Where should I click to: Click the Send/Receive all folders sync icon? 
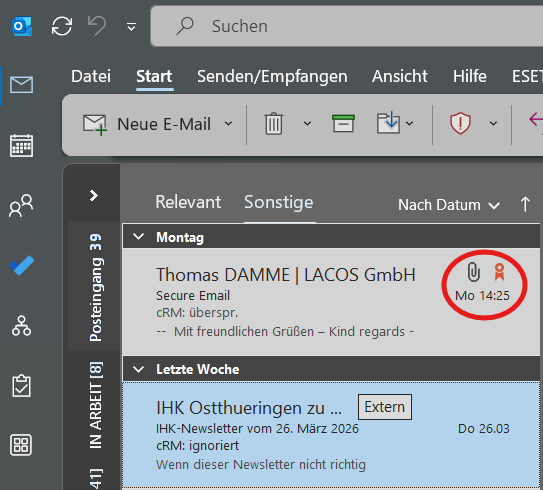pos(62,26)
